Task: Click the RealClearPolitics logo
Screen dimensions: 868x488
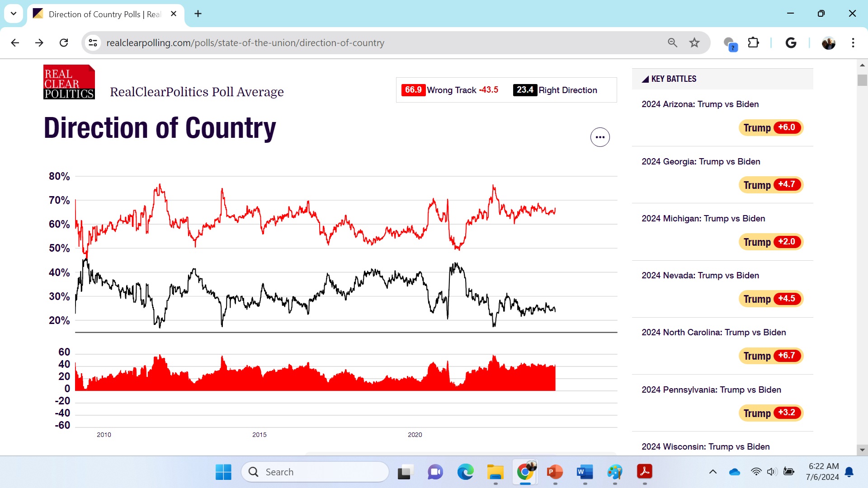Action: [69, 82]
